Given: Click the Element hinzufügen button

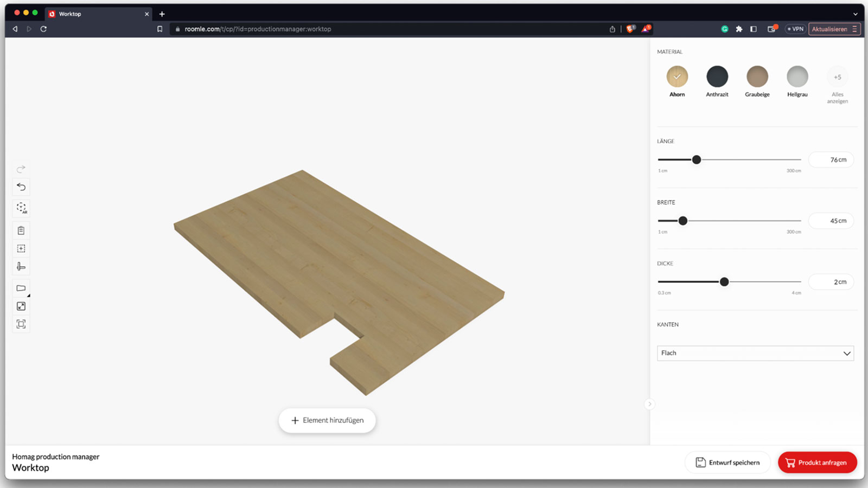Looking at the screenshot, I should point(327,420).
